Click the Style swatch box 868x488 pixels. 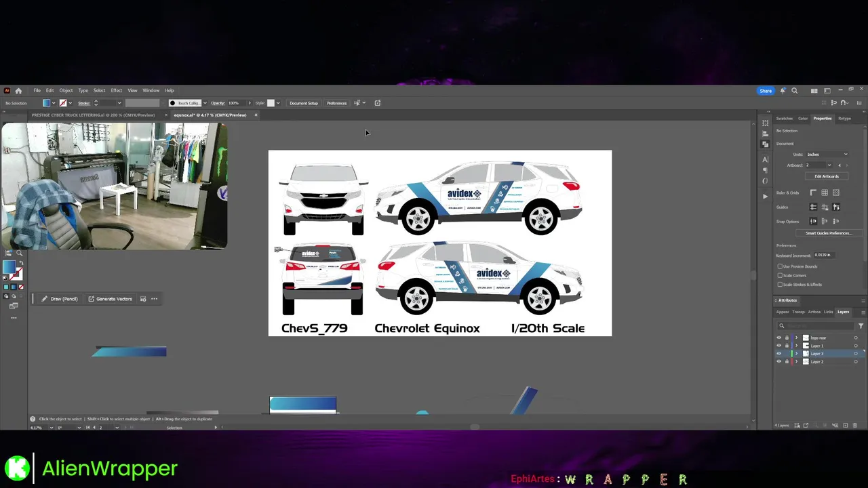point(271,103)
